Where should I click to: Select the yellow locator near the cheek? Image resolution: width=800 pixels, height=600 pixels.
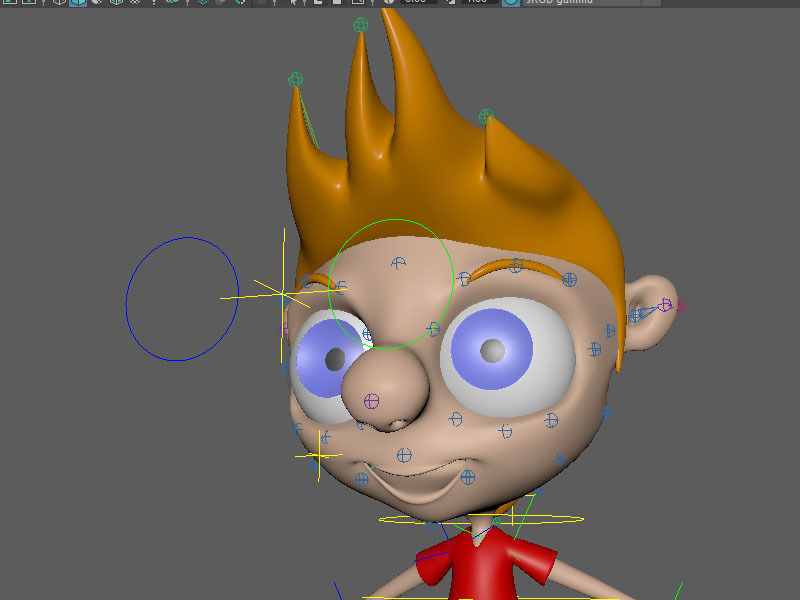(x=319, y=455)
